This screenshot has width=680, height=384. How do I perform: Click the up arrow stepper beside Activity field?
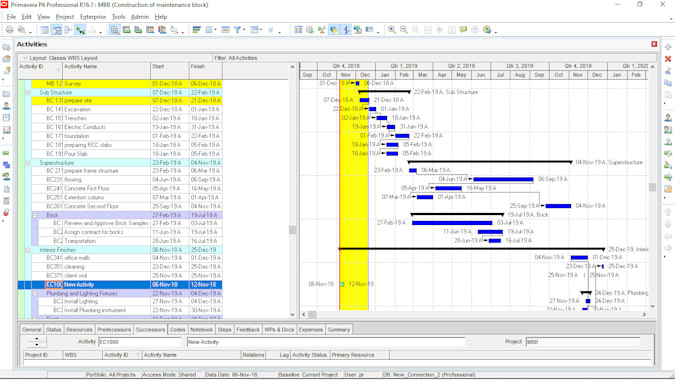[x=37, y=339]
